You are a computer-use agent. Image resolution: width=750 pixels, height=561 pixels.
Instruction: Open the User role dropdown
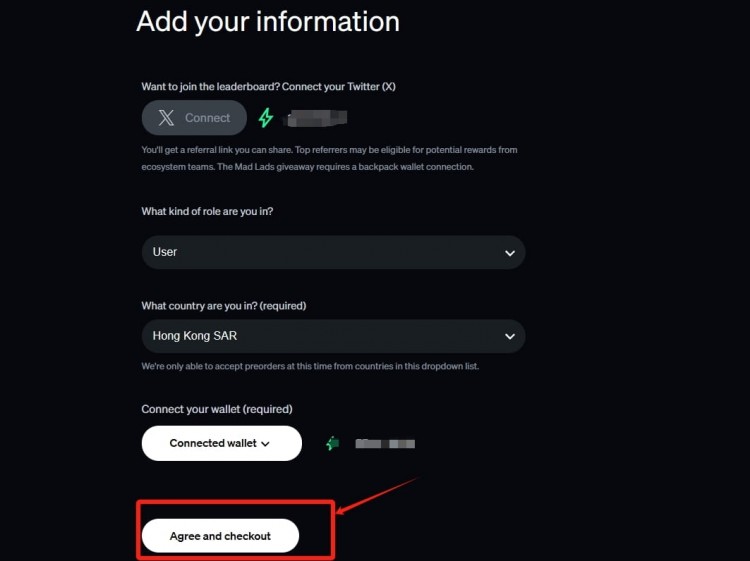pos(333,252)
